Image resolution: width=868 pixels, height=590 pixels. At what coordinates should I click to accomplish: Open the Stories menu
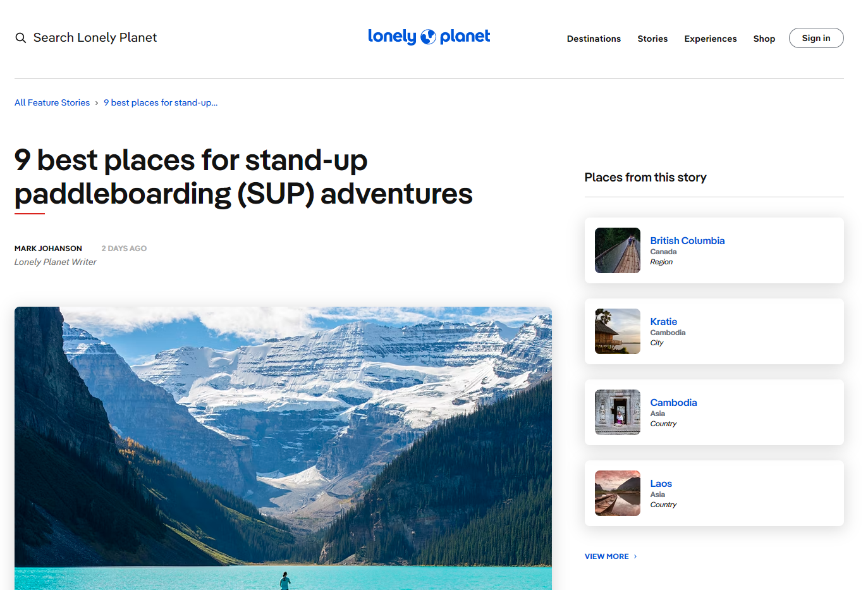652,39
